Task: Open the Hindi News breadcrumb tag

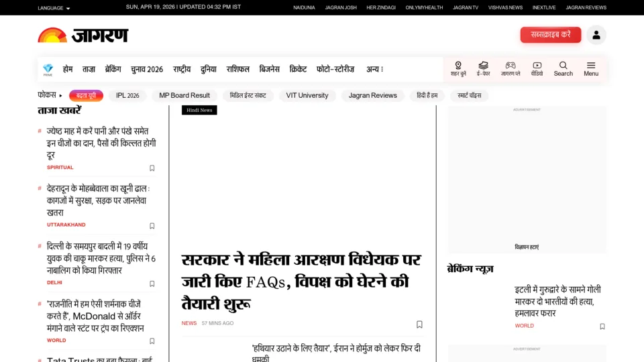Action: (x=199, y=110)
